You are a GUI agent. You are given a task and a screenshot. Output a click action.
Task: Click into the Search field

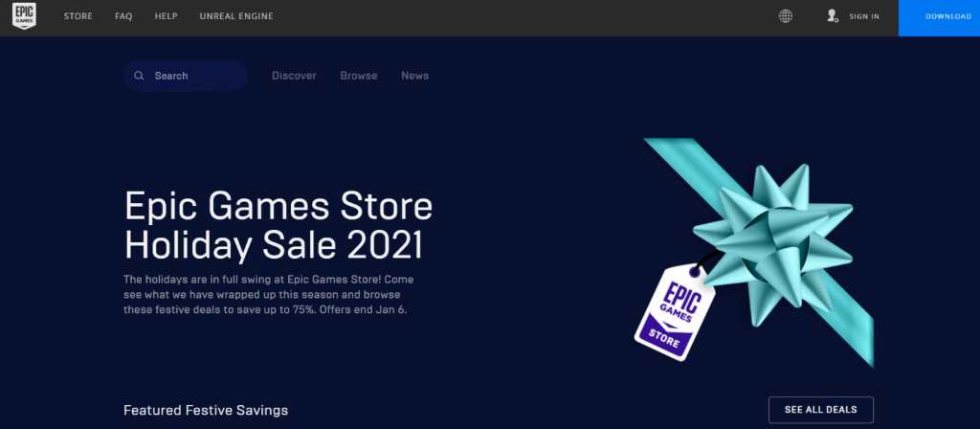point(187,76)
